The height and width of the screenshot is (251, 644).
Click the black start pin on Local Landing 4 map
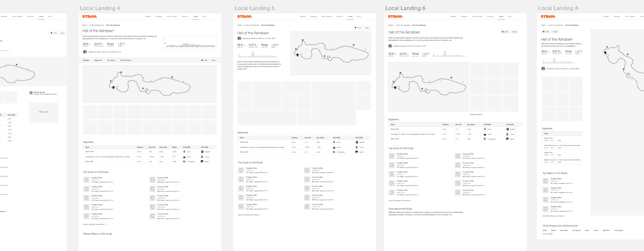click(x=113, y=87)
